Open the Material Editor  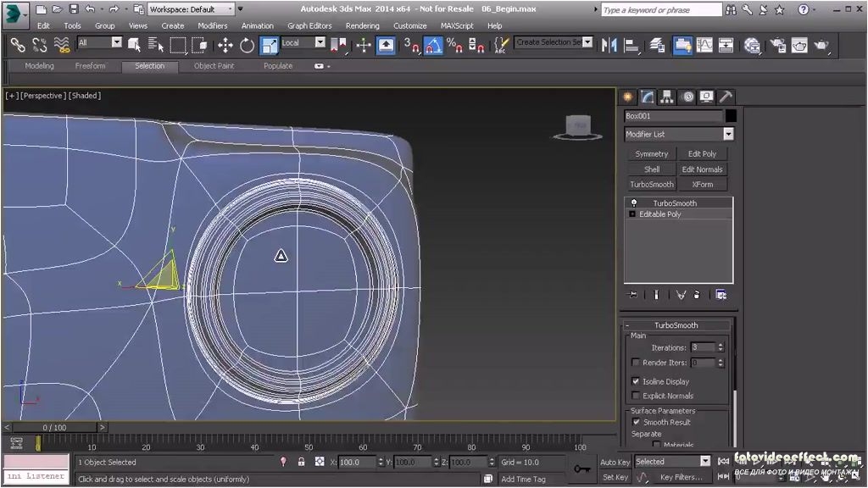[x=752, y=46]
